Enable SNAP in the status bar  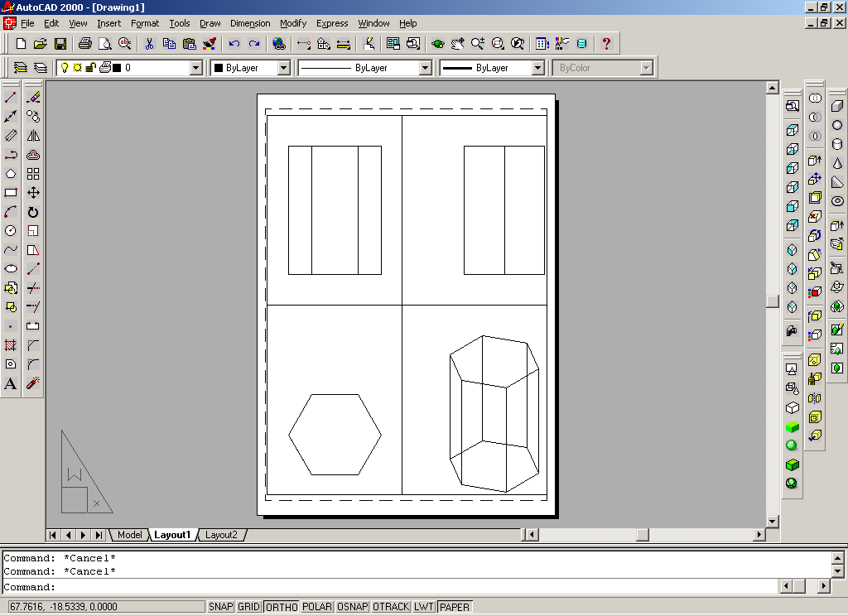point(220,607)
